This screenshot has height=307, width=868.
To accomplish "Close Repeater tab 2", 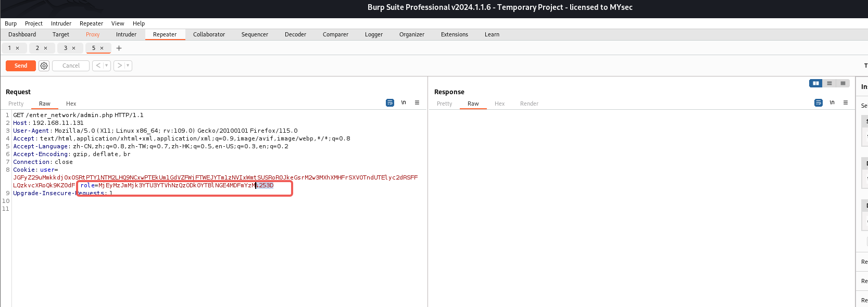I will [45, 48].
